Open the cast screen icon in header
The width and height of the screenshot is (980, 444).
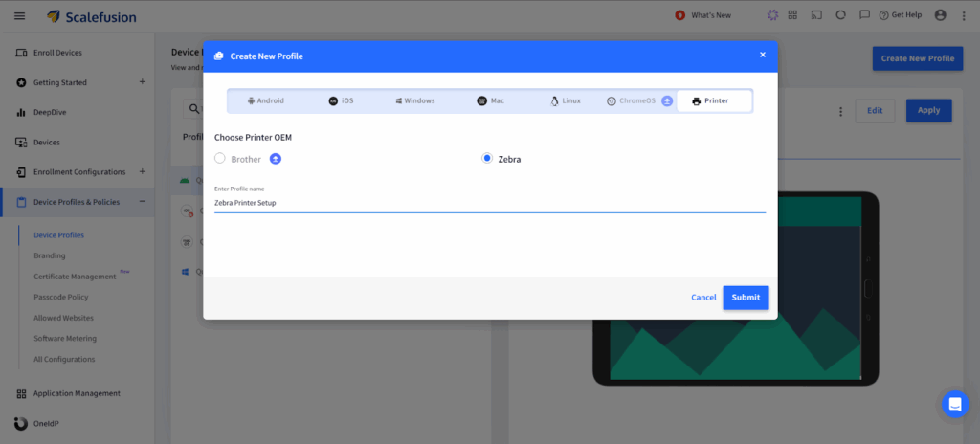tap(816, 15)
